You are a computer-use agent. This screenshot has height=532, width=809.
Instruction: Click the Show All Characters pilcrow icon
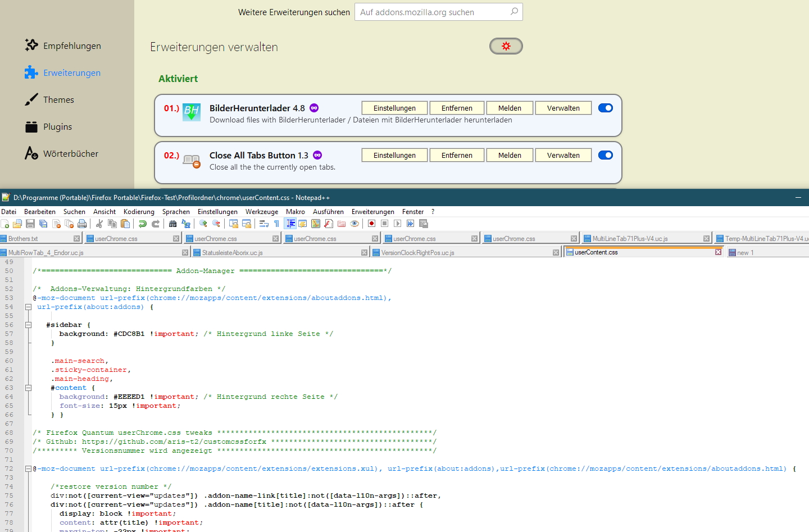click(276, 224)
